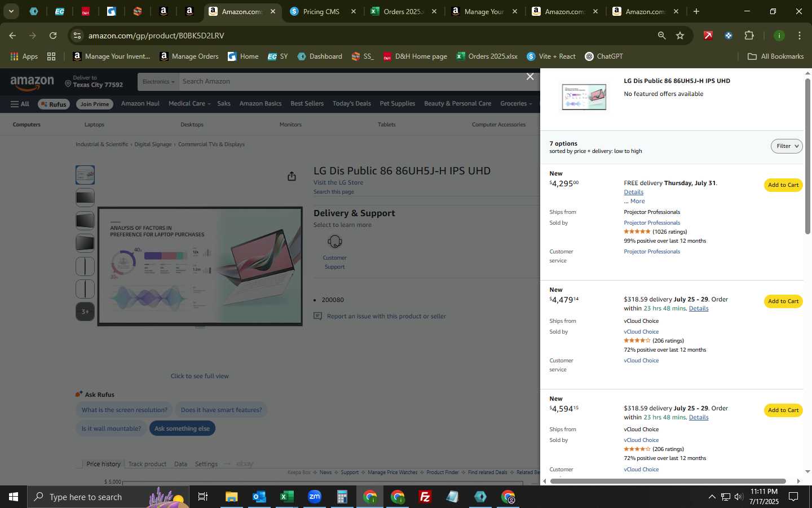
Task: Add the $4,479.14 offer to cart
Action: 783,301
